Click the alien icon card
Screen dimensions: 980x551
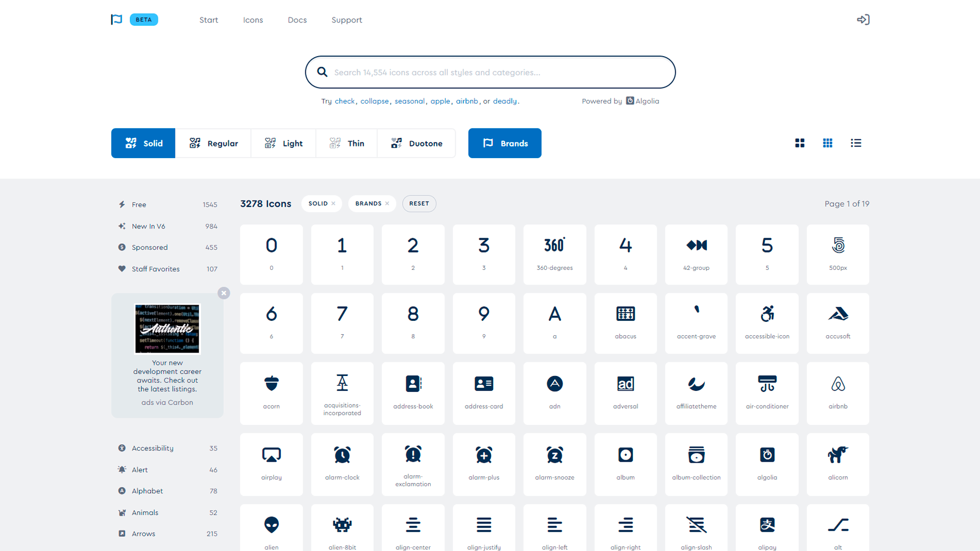click(271, 528)
